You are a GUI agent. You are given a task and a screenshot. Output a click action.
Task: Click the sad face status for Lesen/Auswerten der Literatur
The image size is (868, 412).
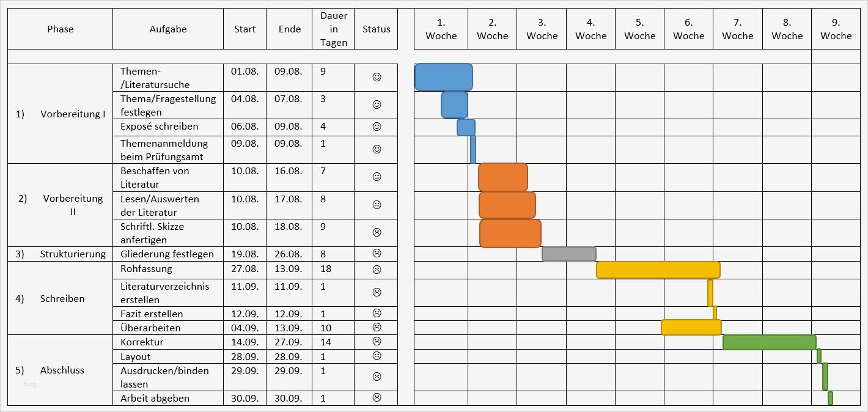click(377, 205)
